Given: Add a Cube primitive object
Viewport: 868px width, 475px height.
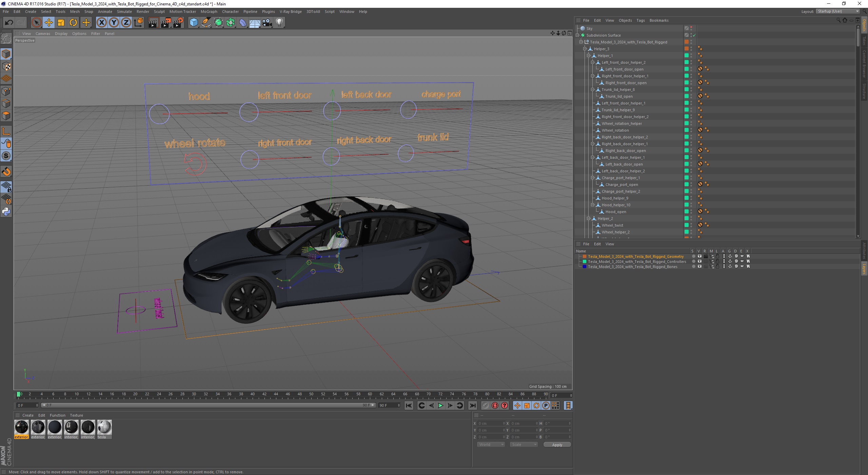Looking at the screenshot, I should click(x=194, y=23).
